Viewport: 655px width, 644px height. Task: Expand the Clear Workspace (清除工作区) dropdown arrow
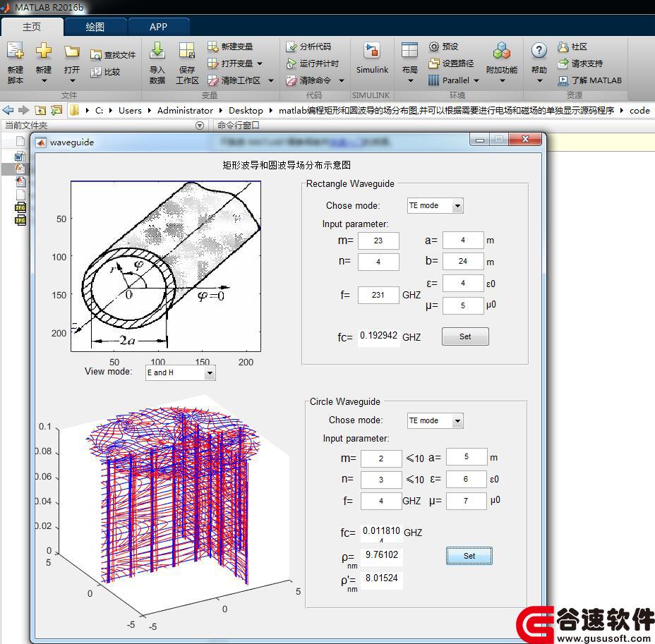click(x=271, y=80)
